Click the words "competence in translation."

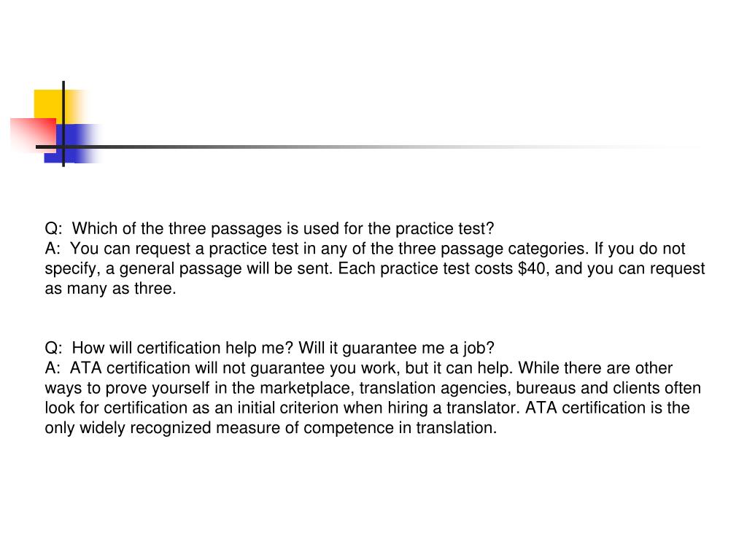click(x=400, y=428)
